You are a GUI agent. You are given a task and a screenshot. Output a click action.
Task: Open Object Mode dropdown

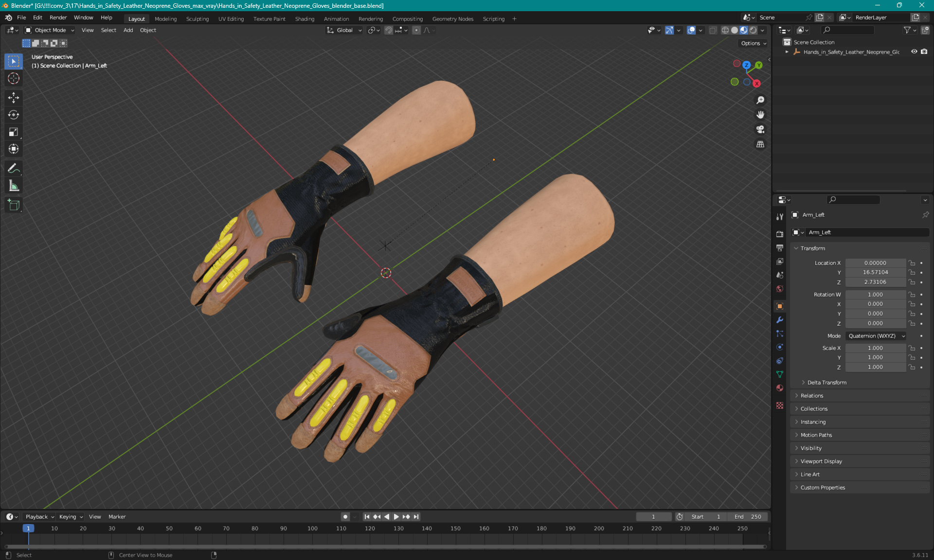(x=50, y=30)
